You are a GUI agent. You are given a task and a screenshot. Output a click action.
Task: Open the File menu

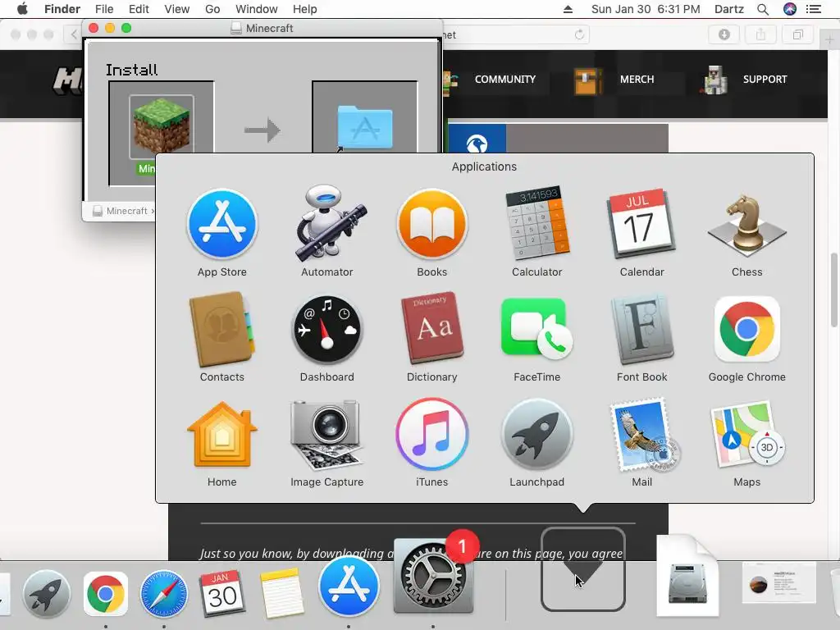coord(104,9)
